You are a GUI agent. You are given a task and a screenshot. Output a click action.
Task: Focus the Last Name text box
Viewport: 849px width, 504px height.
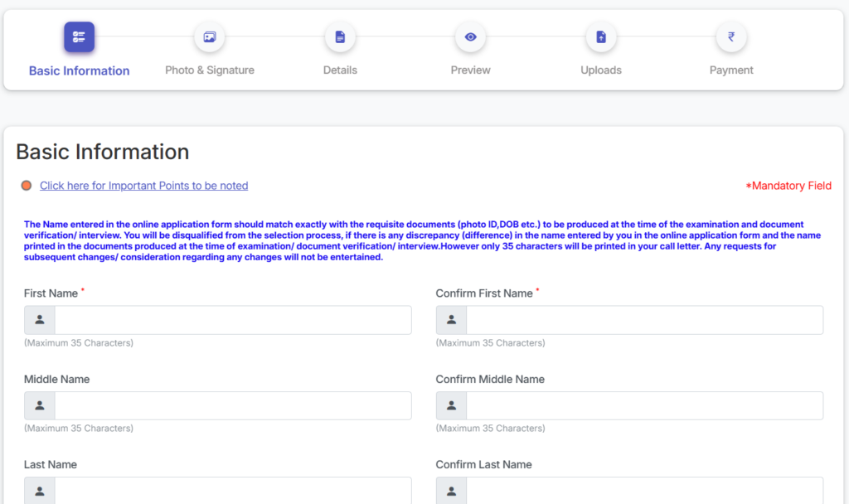[233, 491]
